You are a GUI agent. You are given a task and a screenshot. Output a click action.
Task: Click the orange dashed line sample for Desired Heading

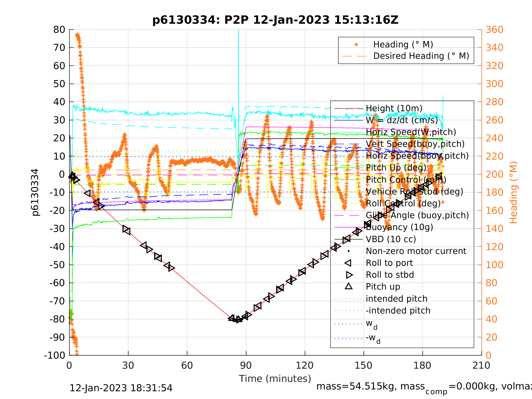tap(355, 57)
